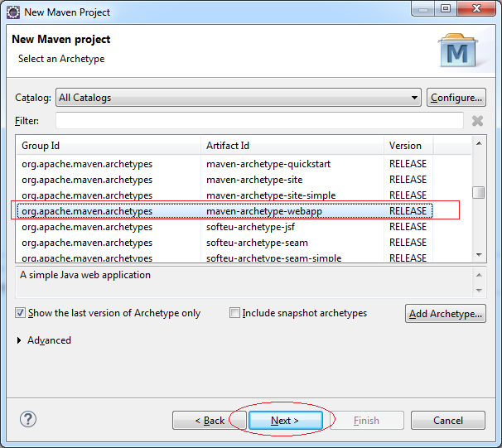Go Back to the previous page
Image resolution: width=502 pixels, height=448 pixels.
click(x=210, y=420)
